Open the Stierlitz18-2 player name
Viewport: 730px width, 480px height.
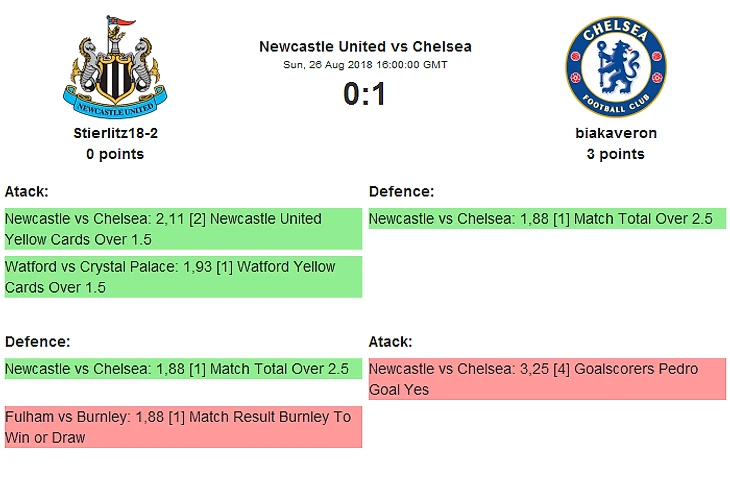pos(115,133)
